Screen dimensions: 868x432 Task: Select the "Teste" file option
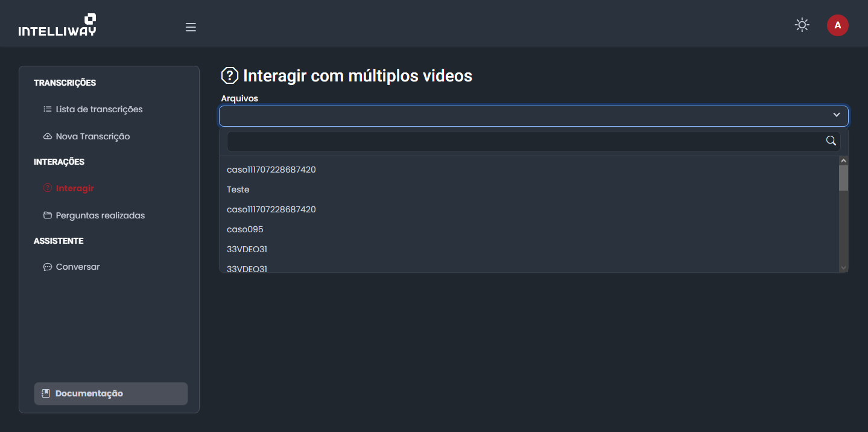click(x=238, y=189)
